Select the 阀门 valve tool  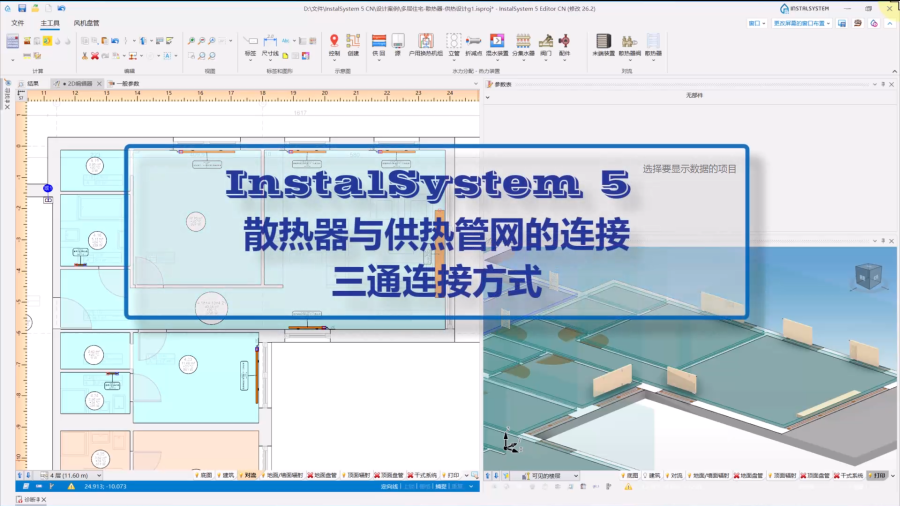point(546,45)
